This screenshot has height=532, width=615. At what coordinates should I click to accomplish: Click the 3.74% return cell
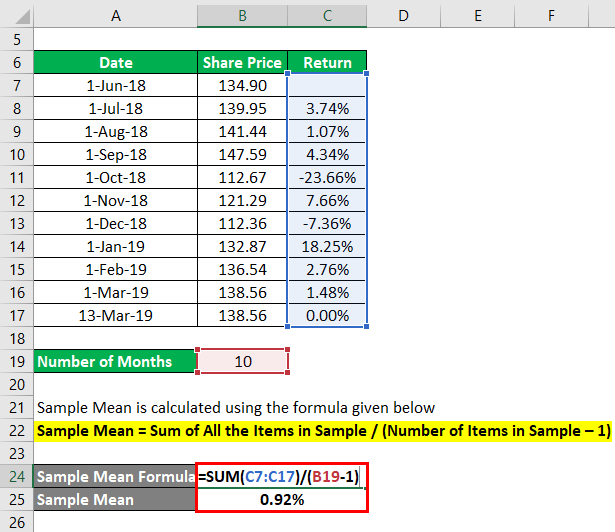[328, 108]
